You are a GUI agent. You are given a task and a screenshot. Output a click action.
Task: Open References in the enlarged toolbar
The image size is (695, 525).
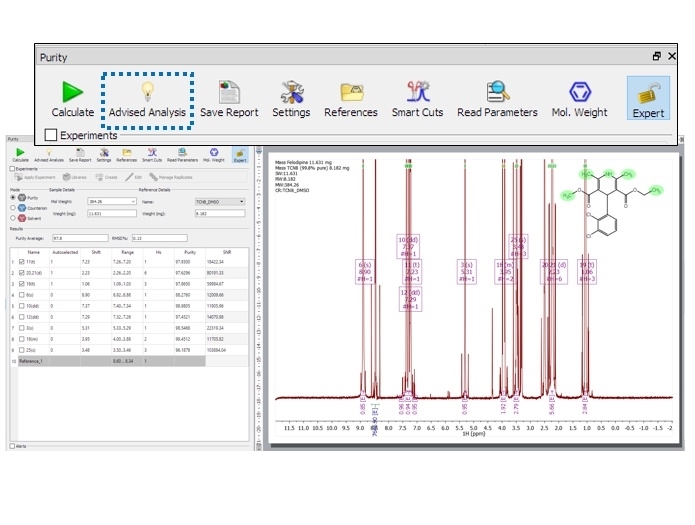[x=351, y=99]
